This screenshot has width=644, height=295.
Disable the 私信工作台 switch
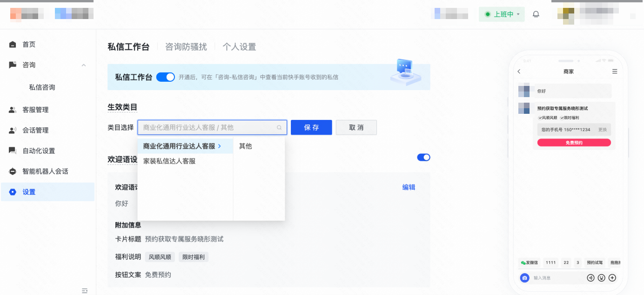pyautogui.click(x=166, y=77)
